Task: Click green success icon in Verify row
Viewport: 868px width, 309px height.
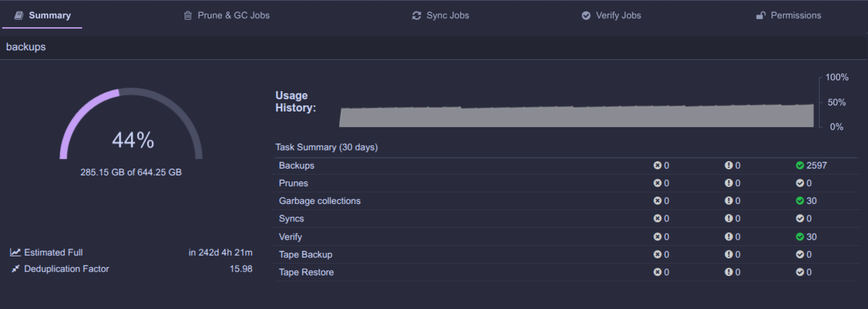Action: click(x=799, y=237)
